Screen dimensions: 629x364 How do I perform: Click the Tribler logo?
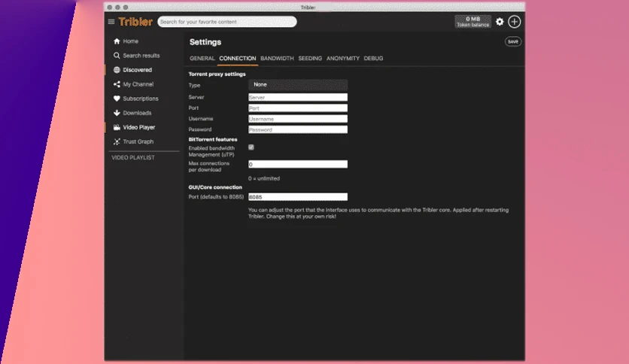tap(135, 22)
